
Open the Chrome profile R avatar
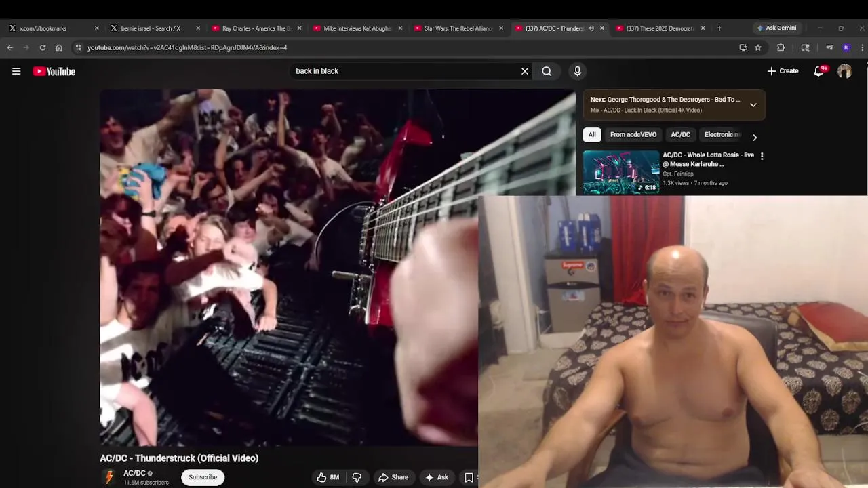coord(846,47)
